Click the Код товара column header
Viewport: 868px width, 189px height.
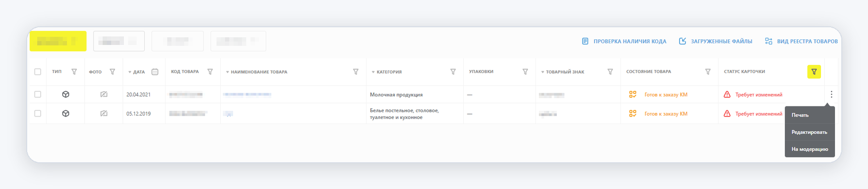[184, 71]
